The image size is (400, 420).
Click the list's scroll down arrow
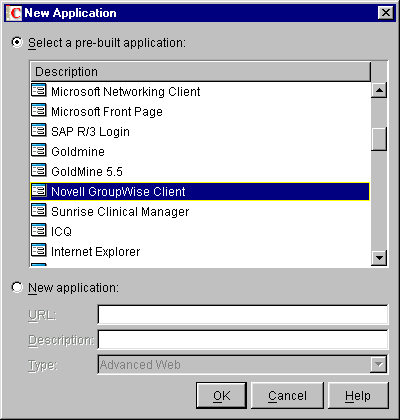point(379,258)
